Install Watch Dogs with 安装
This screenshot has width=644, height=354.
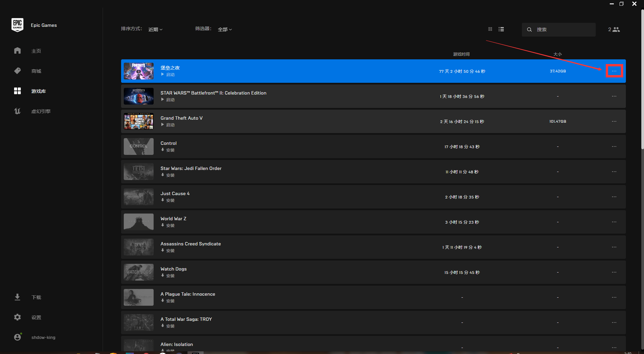168,276
